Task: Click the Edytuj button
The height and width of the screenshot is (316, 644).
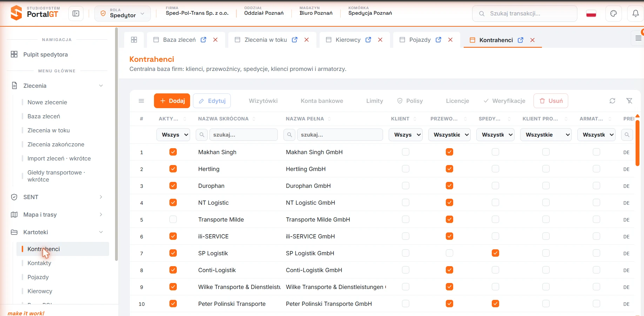Action: pyautogui.click(x=212, y=101)
